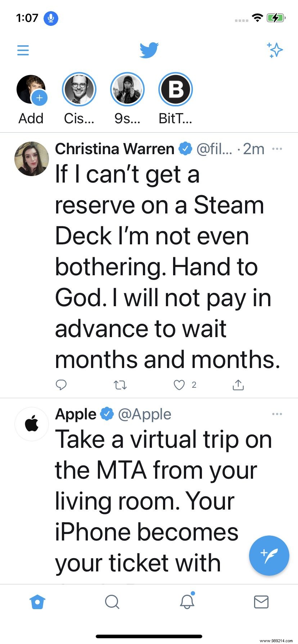The image size is (298, 644).
Task: Open direct messages from bottom bar
Action: (261, 602)
